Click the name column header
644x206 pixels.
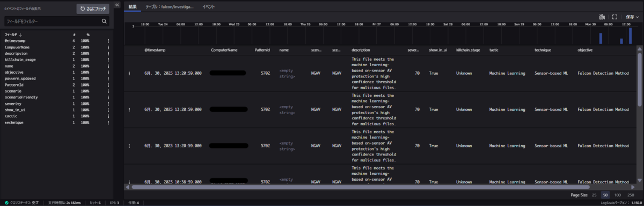pos(284,49)
